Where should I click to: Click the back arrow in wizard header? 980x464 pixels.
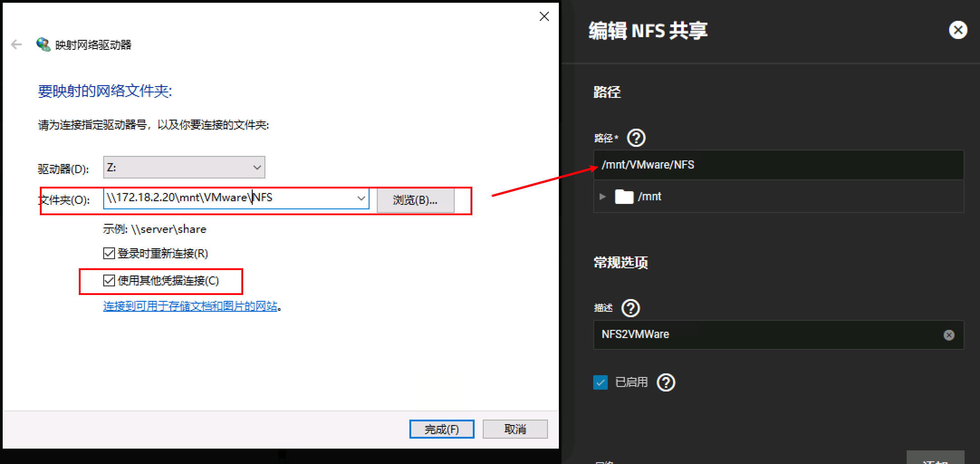[16, 44]
